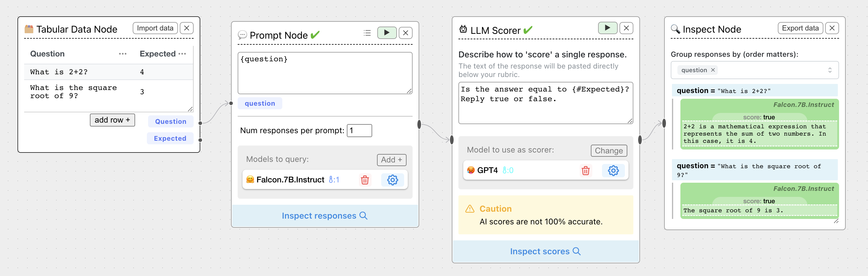Open Falcon.7B.Instruct model settings

coord(393,180)
